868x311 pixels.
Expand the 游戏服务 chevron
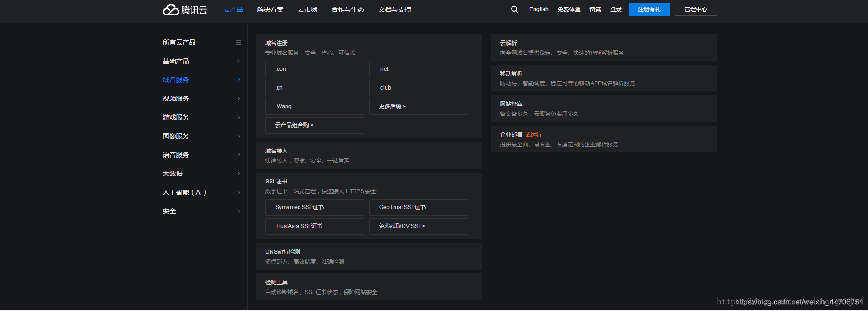239,117
